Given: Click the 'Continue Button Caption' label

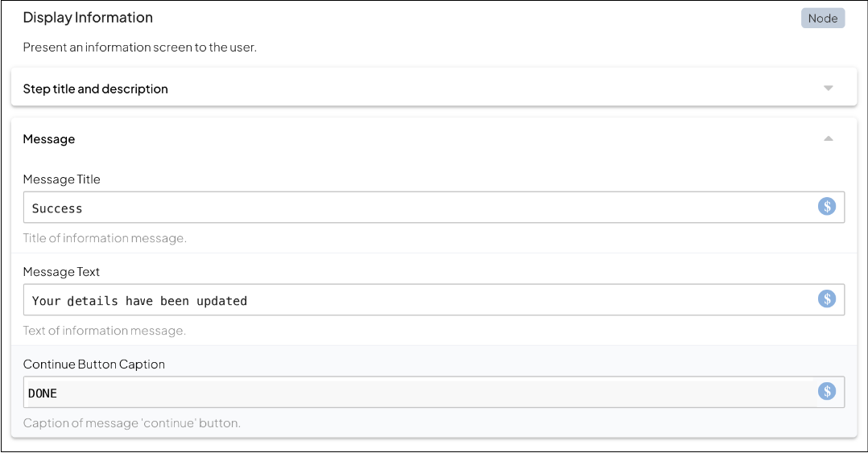Looking at the screenshot, I should coord(93,364).
